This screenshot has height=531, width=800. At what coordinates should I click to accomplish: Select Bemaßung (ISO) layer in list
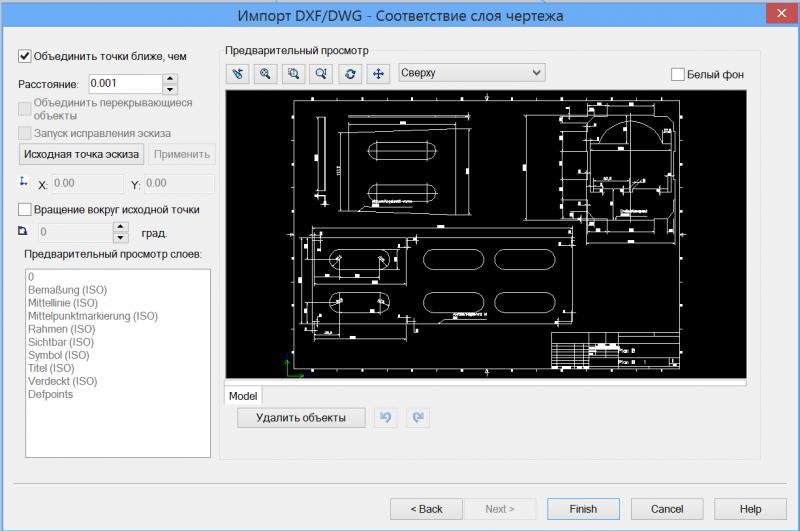tap(67, 290)
